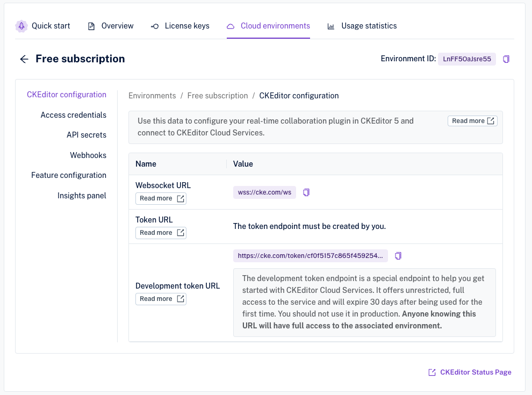
Task: Open the Quick start tab
Action: point(43,26)
